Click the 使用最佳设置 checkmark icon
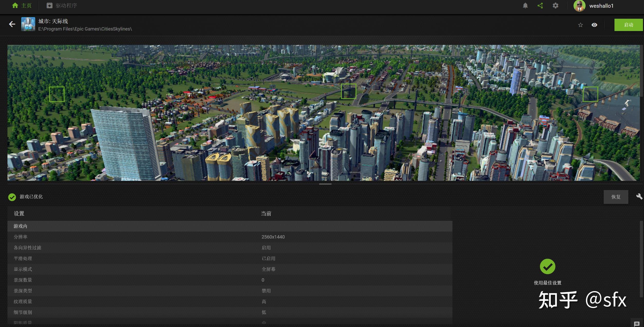 coord(547,266)
